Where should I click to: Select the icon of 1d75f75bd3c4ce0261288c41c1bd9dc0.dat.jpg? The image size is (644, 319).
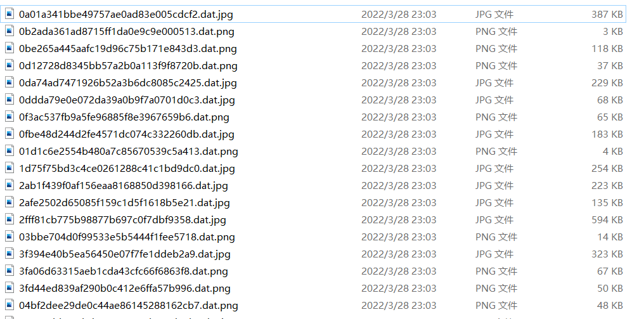click(10, 169)
